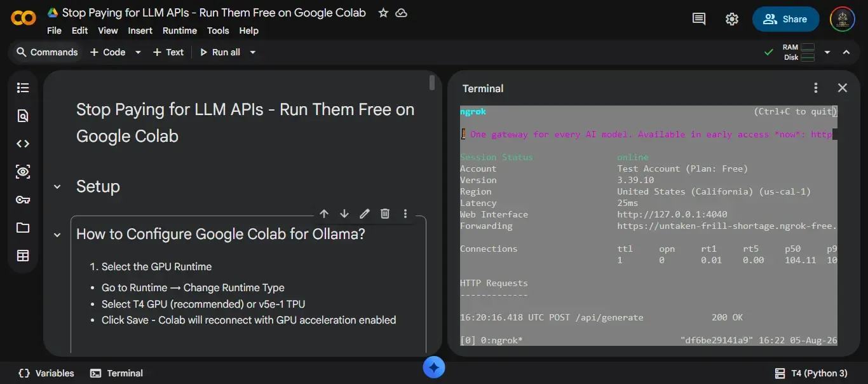This screenshot has height=384, width=868.
Task: Collapse the header with chevron up
Action: tap(846, 52)
